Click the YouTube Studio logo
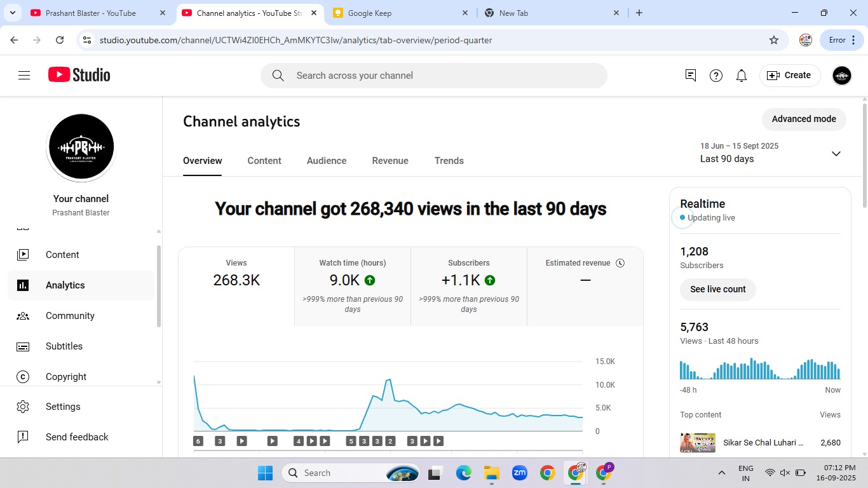 [79, 75]
